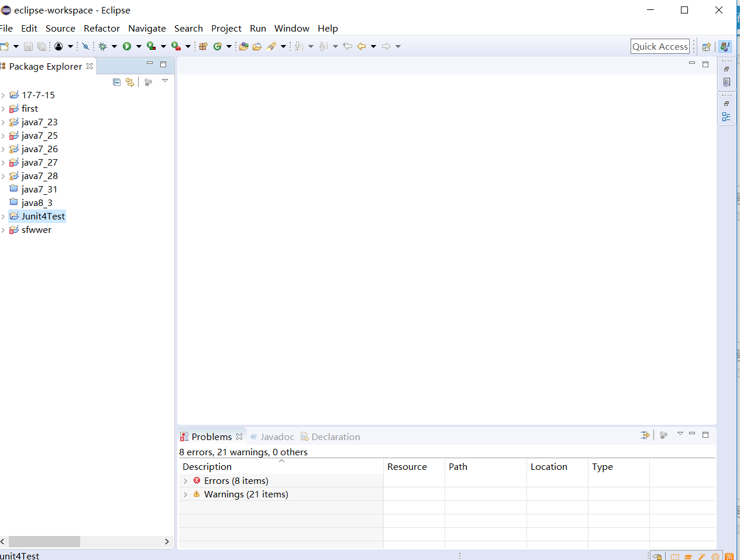Switch to the Java perspective button
740x560 pixels.
click(725, 47)
